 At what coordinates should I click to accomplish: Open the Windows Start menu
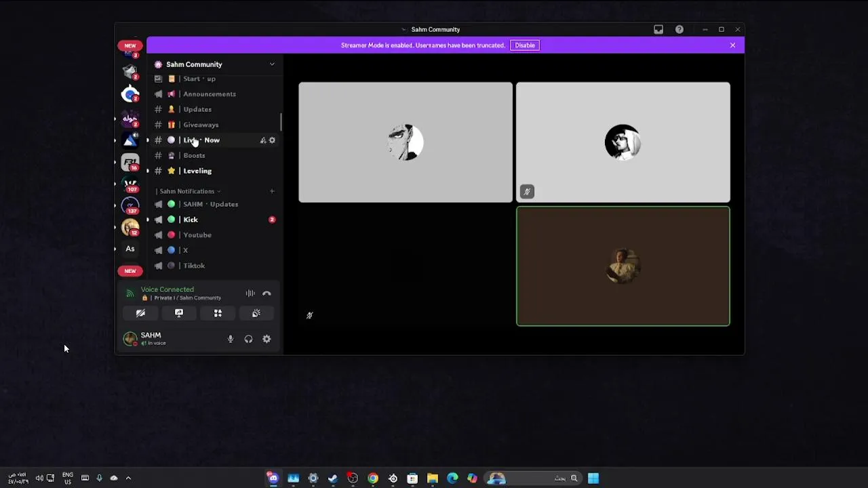click(x=593, y=479)
